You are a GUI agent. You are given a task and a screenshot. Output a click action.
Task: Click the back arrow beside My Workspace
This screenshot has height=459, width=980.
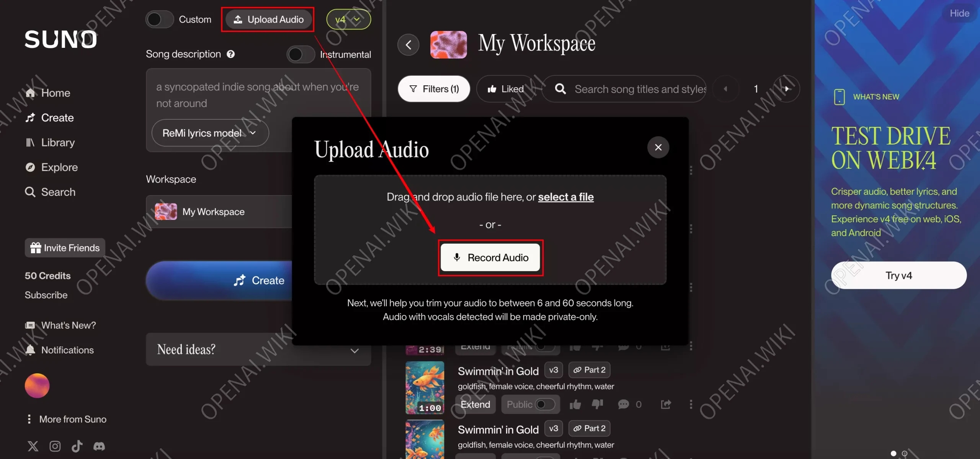[x=408, y=45]
